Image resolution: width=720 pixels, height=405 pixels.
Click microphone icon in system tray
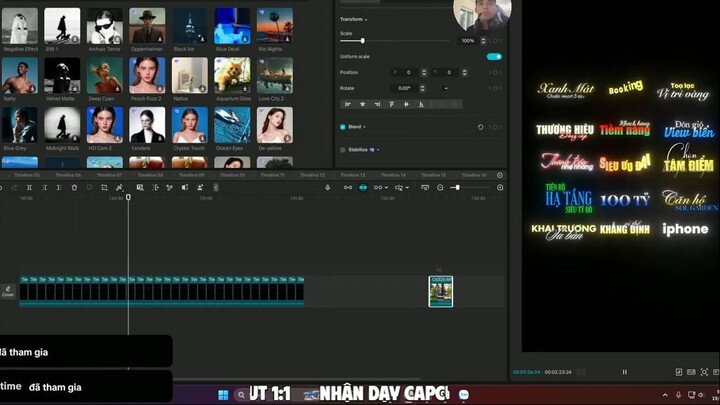coord(678,394)
